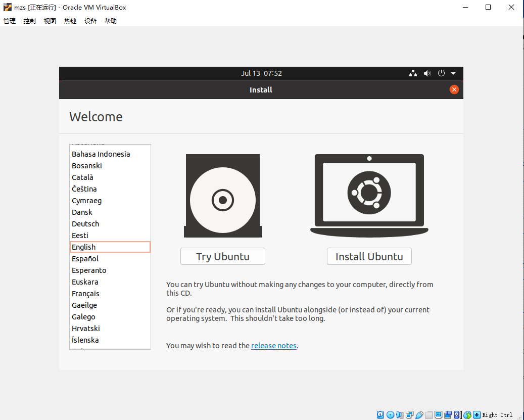524x420 pixels.
Task: Click the Try Ubuntu button
Action: click(x=223, y=256)
